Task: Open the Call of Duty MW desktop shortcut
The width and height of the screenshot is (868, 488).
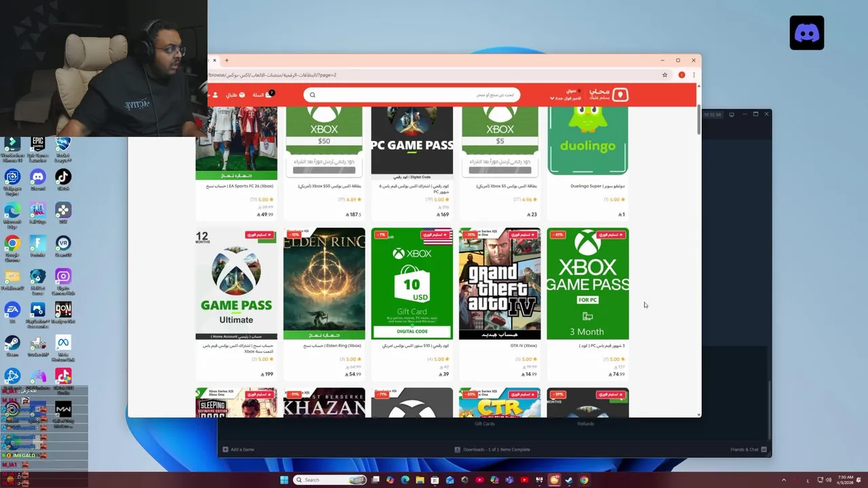Action: 63,415
